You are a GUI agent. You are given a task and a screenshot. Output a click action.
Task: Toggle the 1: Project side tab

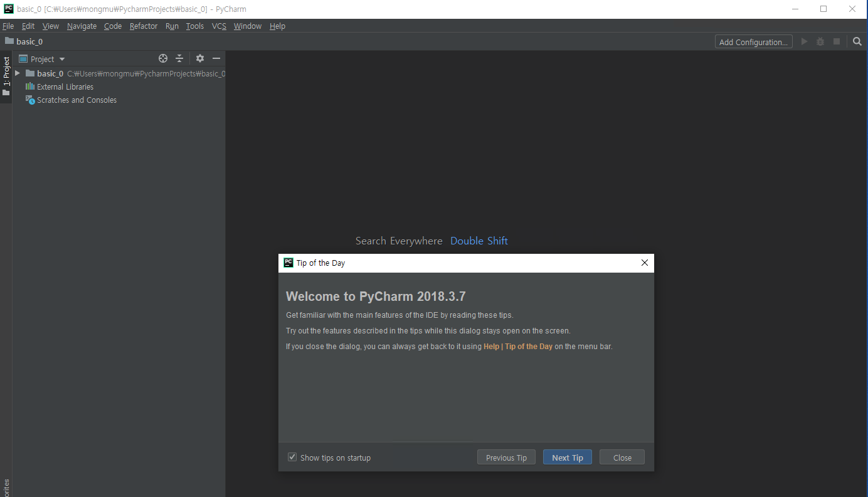(x=6, y=76)
